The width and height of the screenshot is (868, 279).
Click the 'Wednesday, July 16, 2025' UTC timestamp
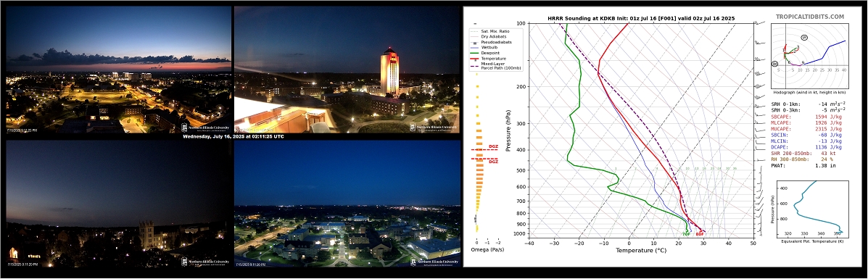(233, 136)
